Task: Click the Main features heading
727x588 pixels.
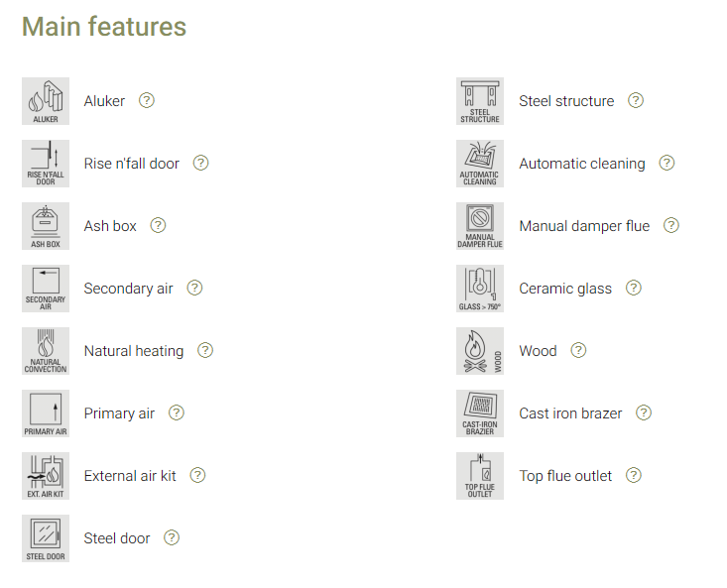Action: pos(104,27)
